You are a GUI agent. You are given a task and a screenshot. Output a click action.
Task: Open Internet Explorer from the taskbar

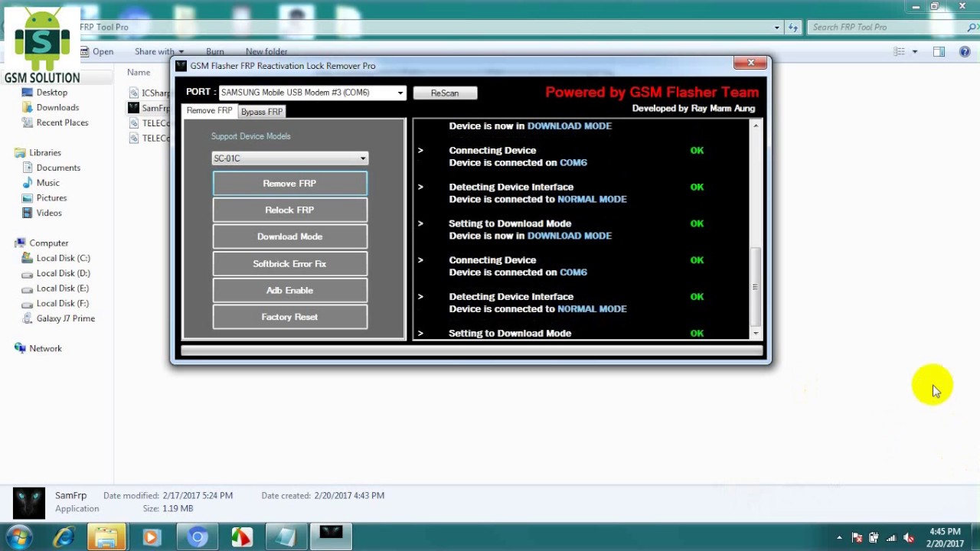pos(63,537)
